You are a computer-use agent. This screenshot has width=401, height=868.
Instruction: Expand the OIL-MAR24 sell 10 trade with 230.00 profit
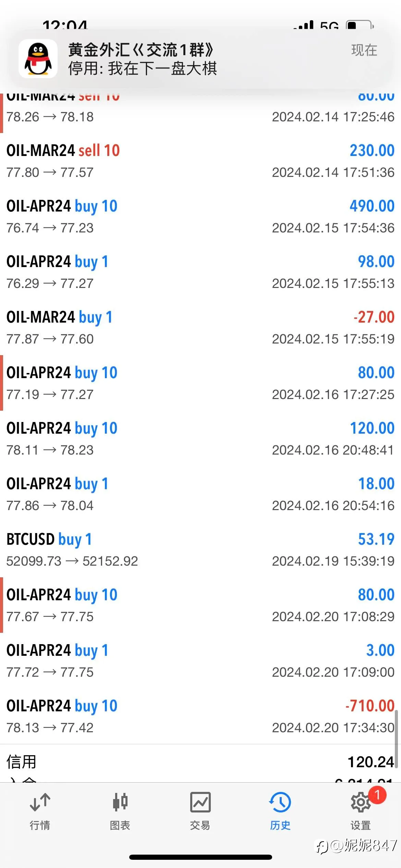click(200, 161)
